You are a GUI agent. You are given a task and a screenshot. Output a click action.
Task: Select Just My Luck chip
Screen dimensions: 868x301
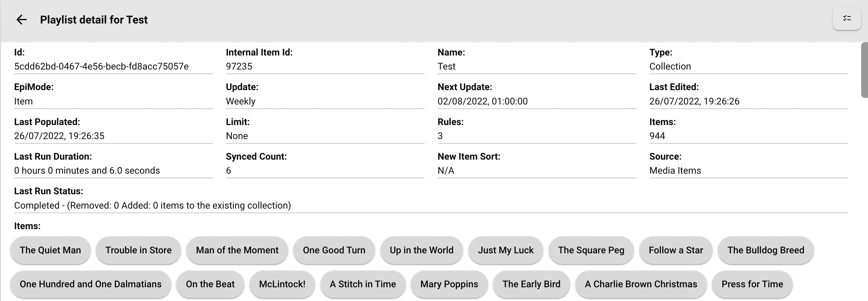[506, 250]
